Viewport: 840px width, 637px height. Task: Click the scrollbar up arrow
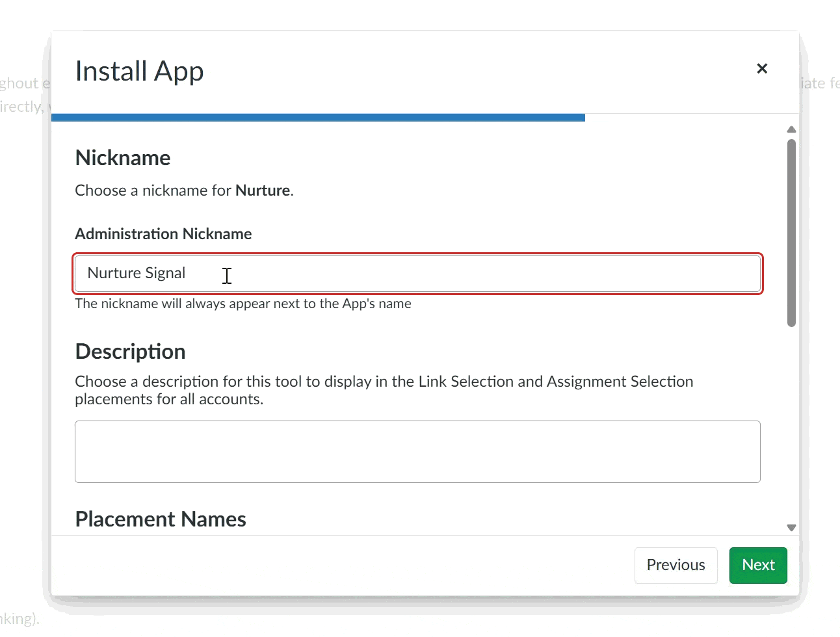click(x=791, y=129)
